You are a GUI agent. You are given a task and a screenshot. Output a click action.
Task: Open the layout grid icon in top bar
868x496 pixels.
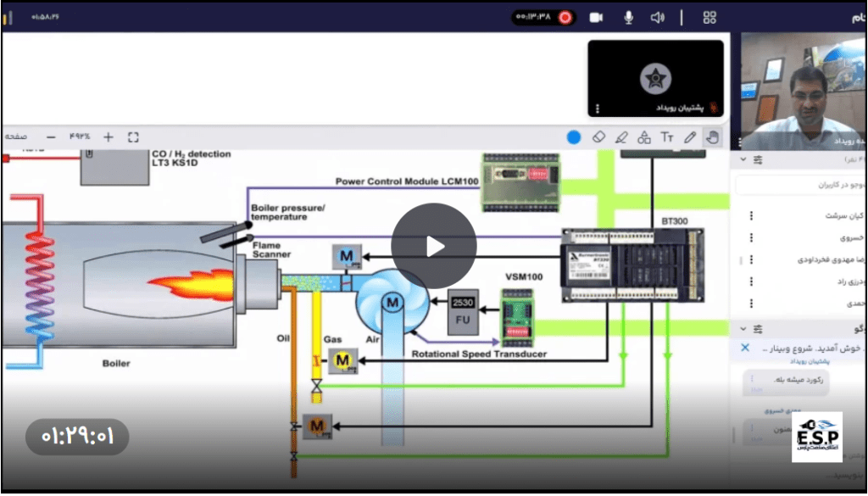click(x=709, y=17)
